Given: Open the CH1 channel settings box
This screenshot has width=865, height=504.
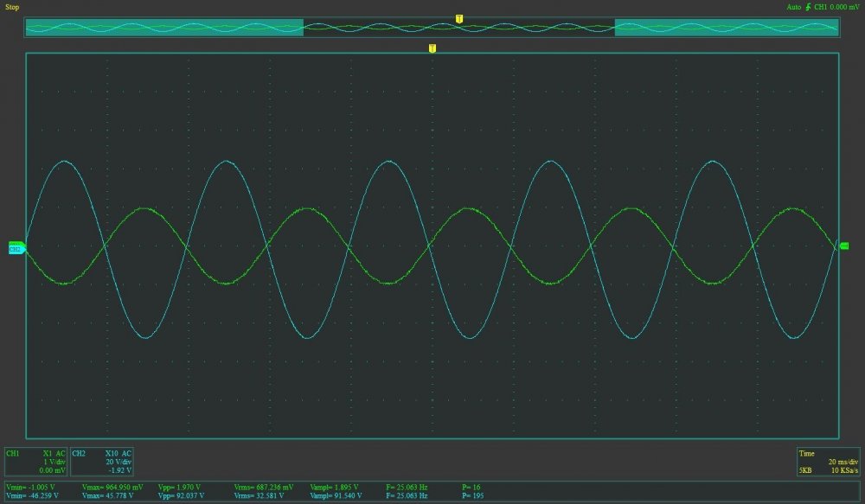Looking at the screenshot, I should pos(35,462).
